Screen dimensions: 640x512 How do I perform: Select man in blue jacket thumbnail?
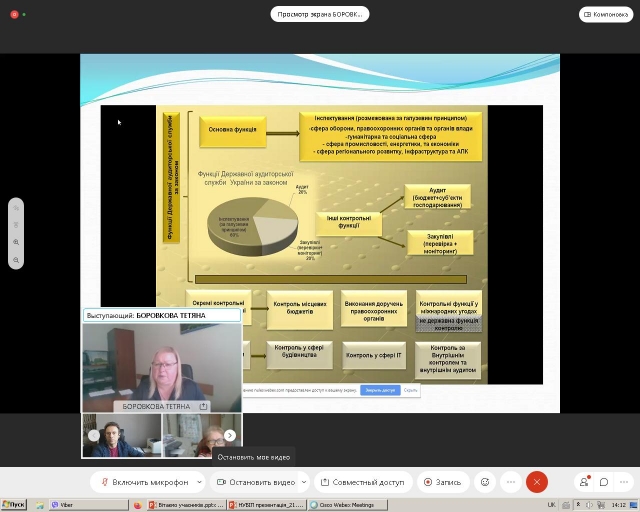(122, 435)
